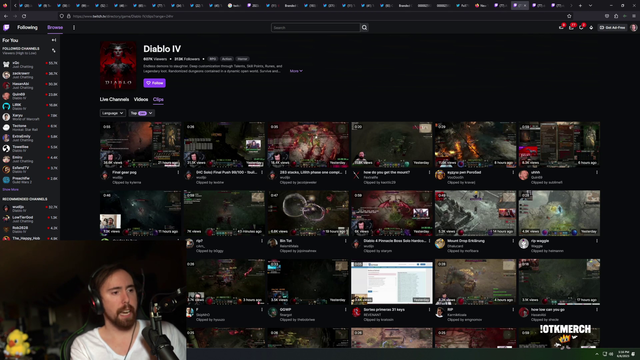Click the RPG tag chip
640x360 pixels.
pos(213,59)
